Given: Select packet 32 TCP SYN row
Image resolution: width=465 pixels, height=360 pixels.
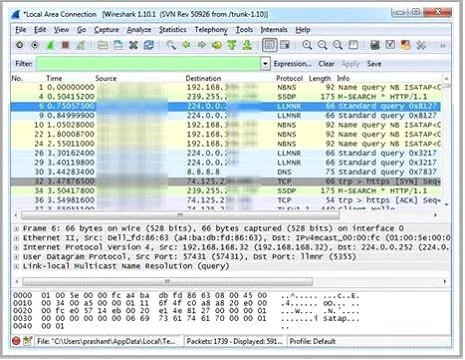Looking at the screenshot, I should (226, 182).
